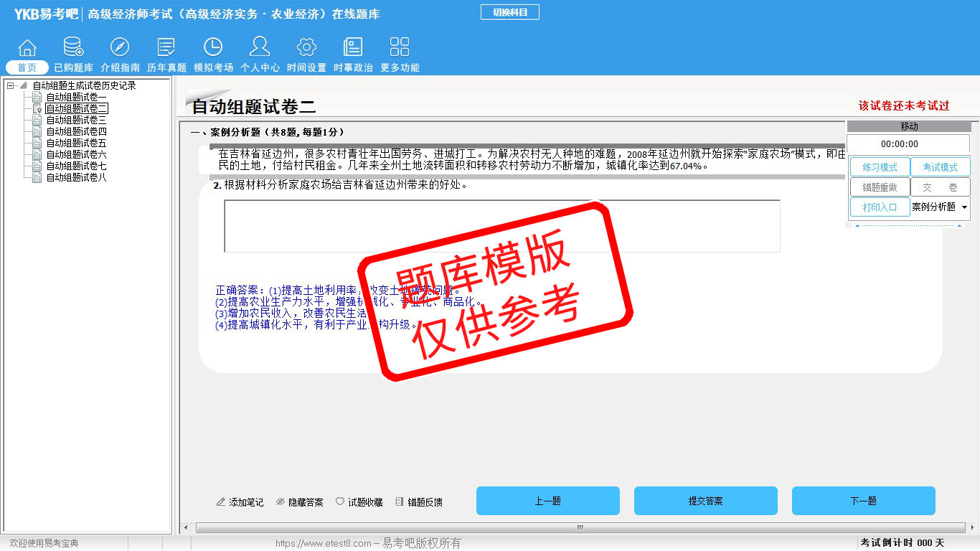Open 历年真题 past exam papers
The image size is (980, 551).
(166, 48)
